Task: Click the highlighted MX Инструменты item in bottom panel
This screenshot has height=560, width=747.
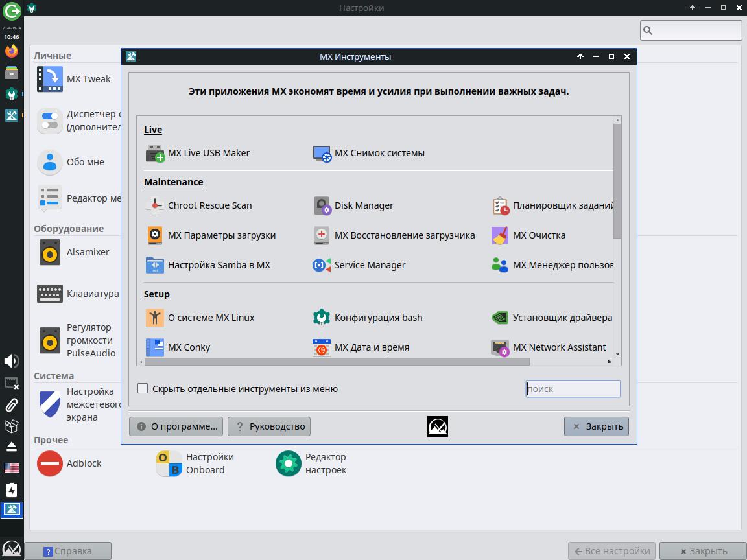Action: click(x=12, y=509)
